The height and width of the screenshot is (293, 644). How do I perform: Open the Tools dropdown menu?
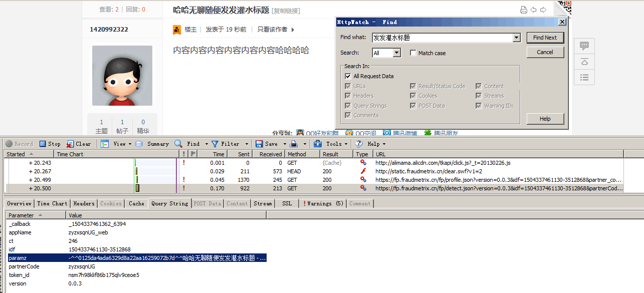pyautogui.click(x=333, y=144)
